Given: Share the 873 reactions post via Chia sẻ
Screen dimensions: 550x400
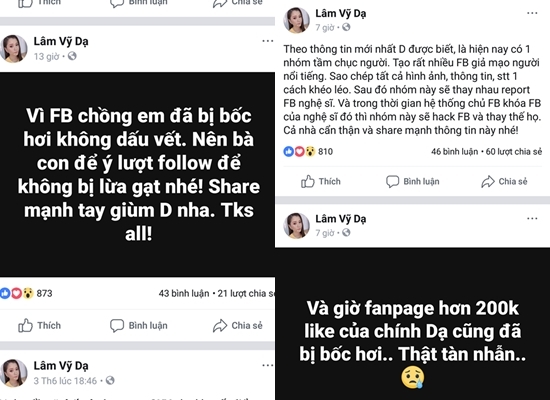Looking at the screenshot, I should click(237, 325).
